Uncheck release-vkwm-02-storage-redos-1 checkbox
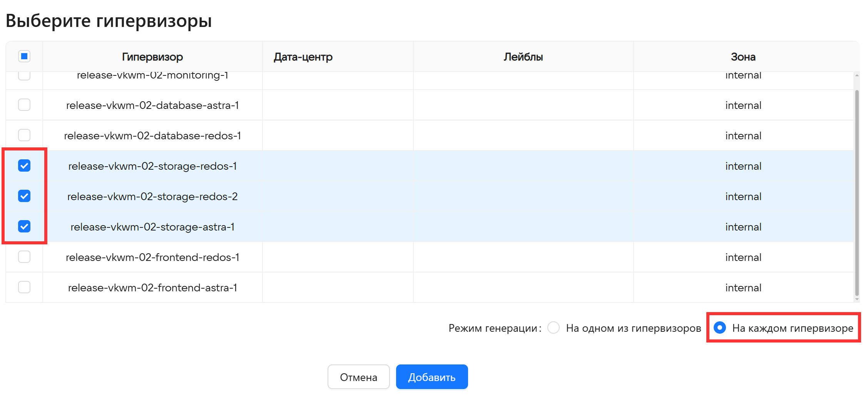Screen dimensions: 868x401 24,165
